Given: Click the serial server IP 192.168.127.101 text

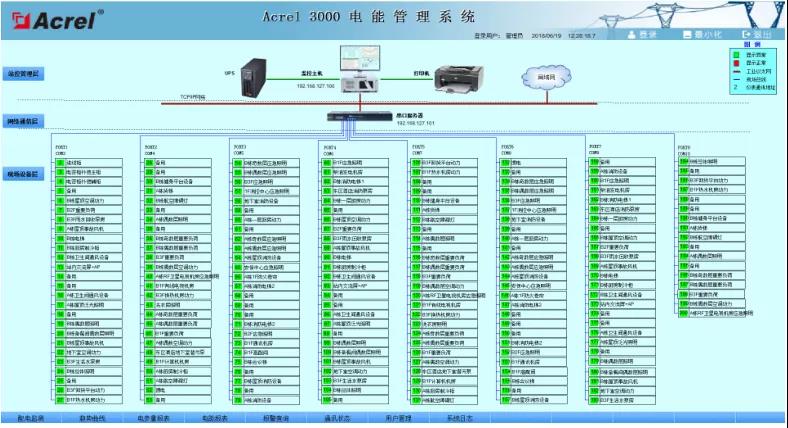Looking at the screenshot, I should click(416, 123).
